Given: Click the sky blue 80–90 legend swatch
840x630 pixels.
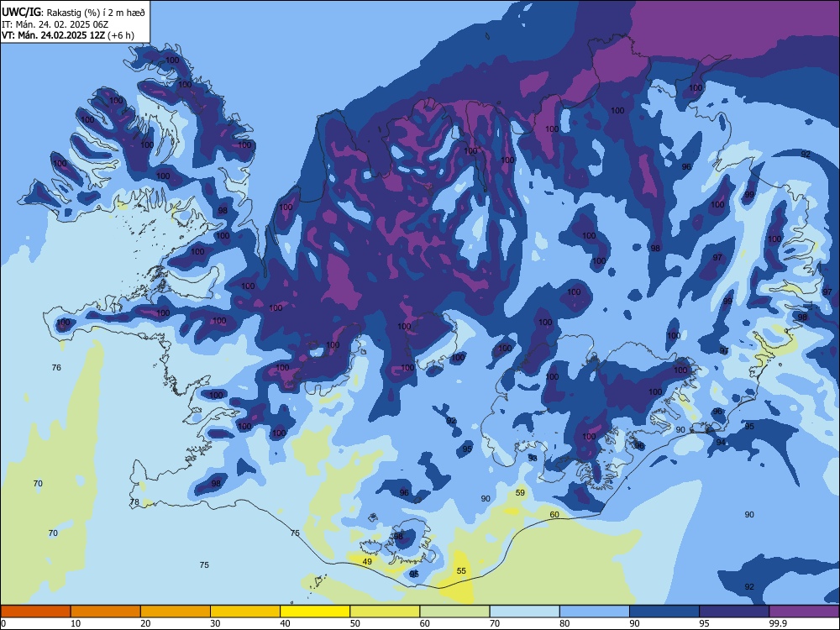Looking at the screenshot, I should [594, 612].
